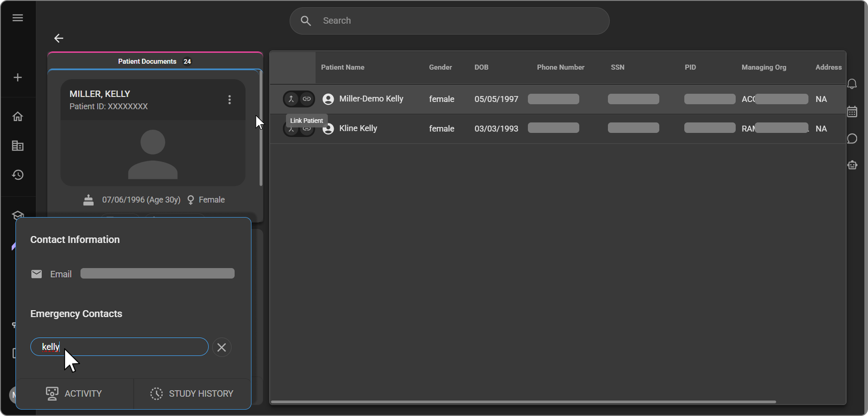Viewport: 868px width, 416px height.
Task: Open the Home icon in the sidebar
Action: pos(18,117)
